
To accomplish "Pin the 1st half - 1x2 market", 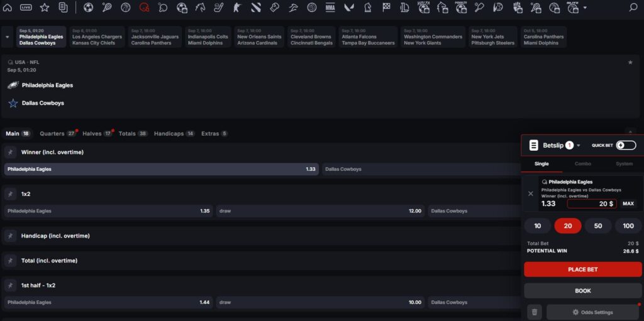I will click(10, 285).
